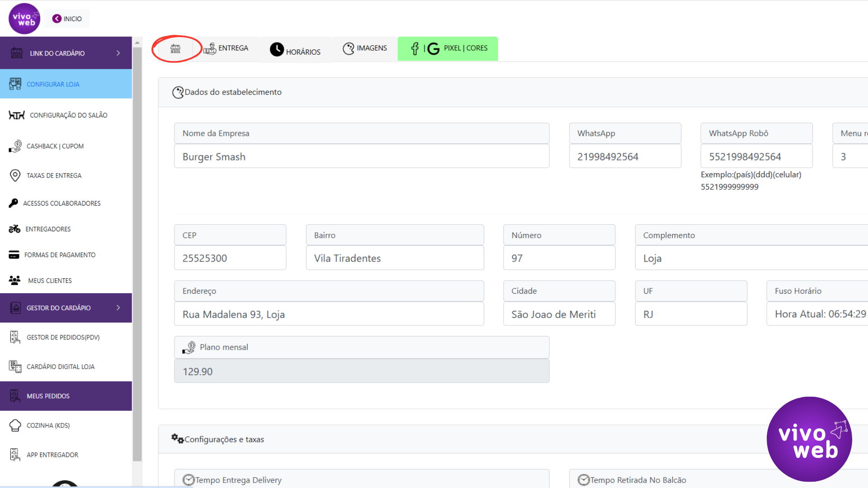868x488 pixels.
Task: Click the Configuração do Salão table icon
Action: (17, 115)
